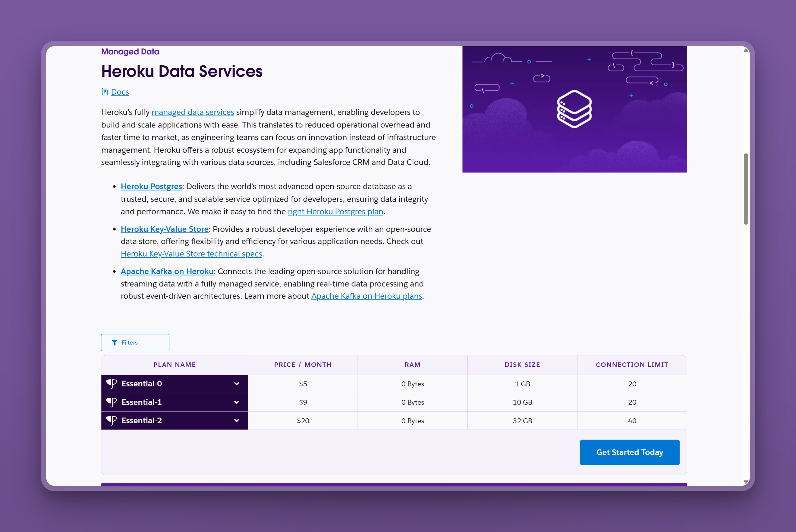Click the $9 price cell
Viewport: 796px width, 532px height.
tap(303, 403)
